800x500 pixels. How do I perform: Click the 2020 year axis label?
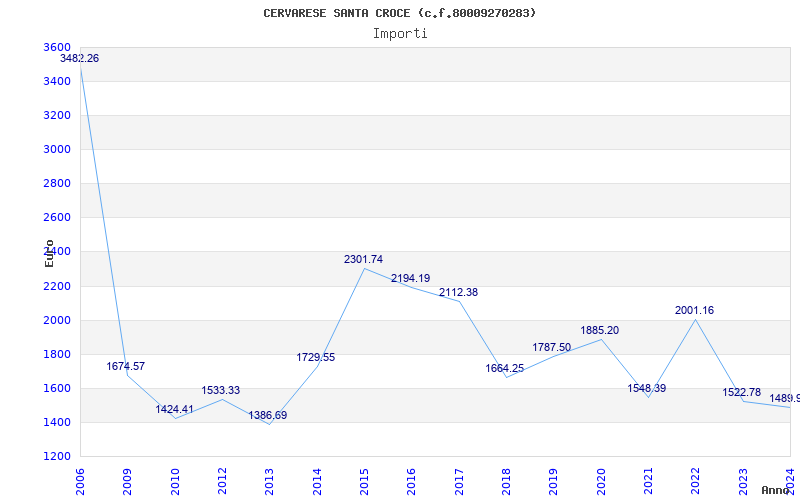601,481
